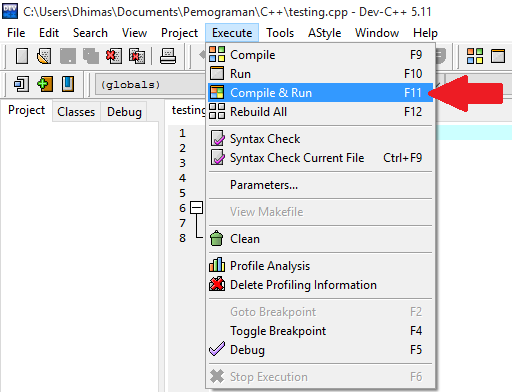Open Parameters... from Execute menu
This screenshot has height=392, width=512.
pyautogui.click(x=320, y=184)
